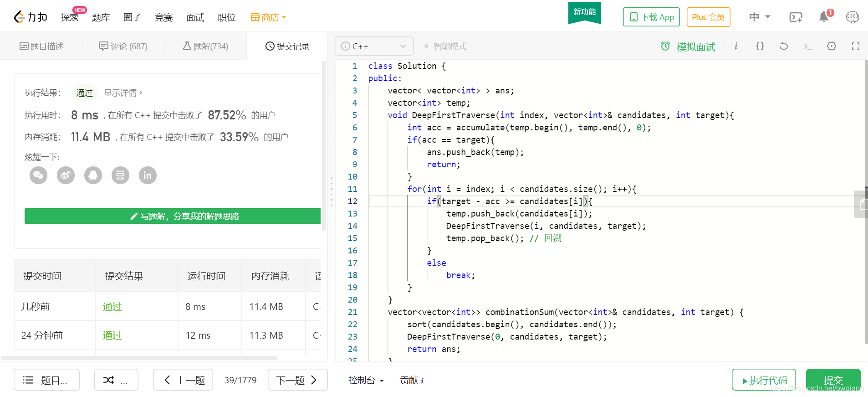
Task: Click Plus 会员 button
Action: click(x=708, y=17)
